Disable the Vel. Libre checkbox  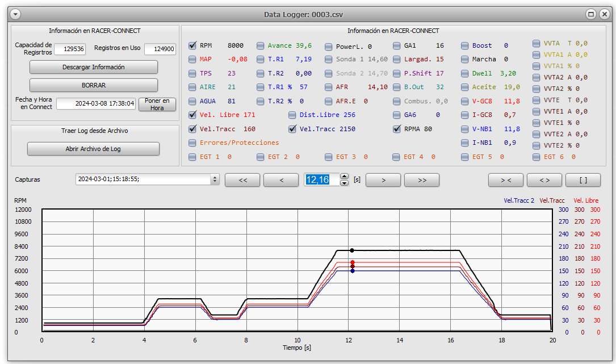pos(192,115)
